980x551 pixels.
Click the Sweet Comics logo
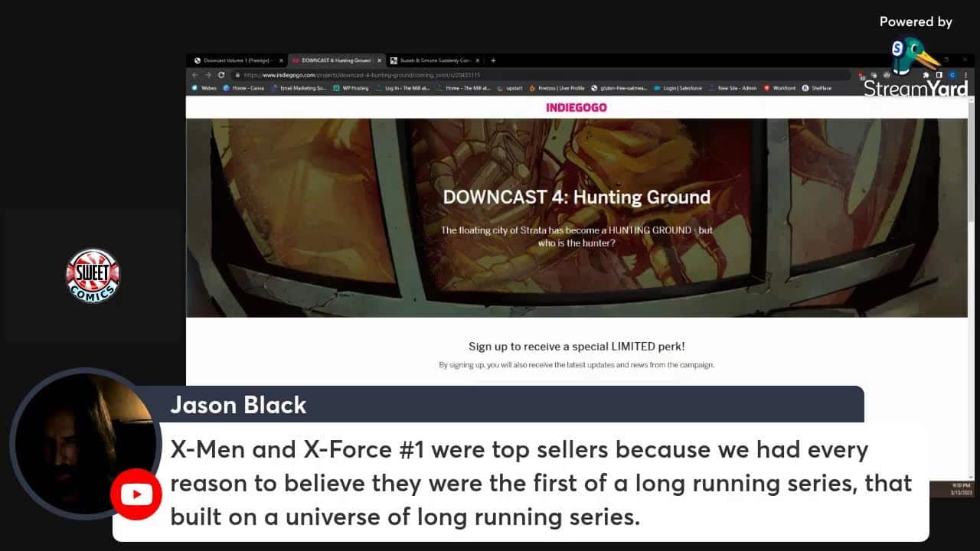coord(93,275)
